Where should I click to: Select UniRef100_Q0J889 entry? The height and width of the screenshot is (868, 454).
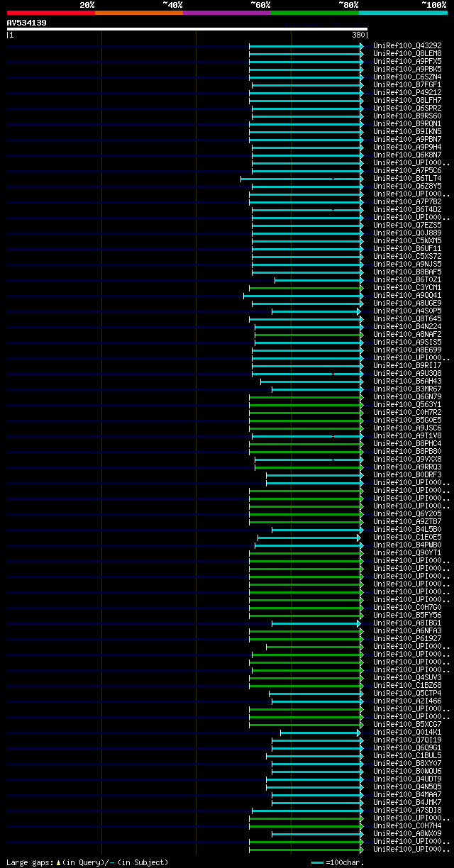(407, 233)
